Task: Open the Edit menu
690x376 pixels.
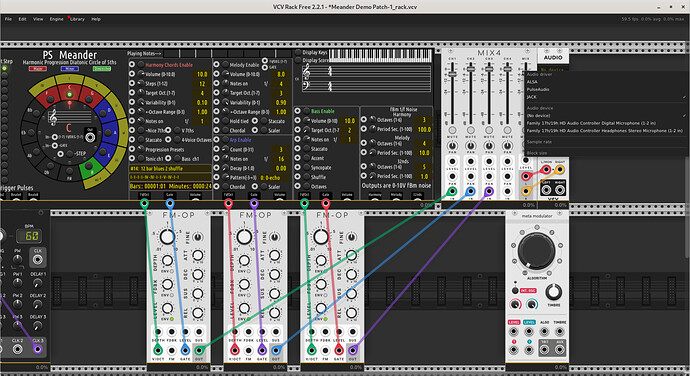Action: pos(22,19)
